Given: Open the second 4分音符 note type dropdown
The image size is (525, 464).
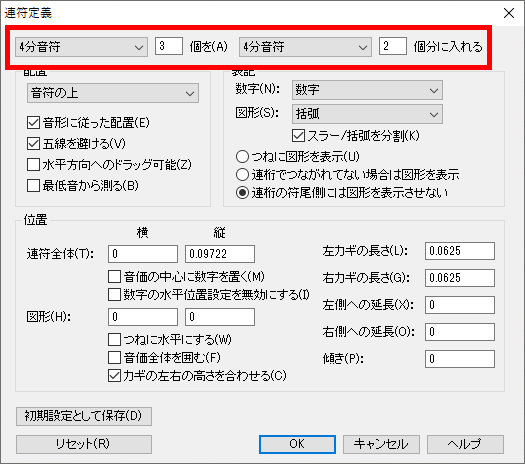Looking at the screenshot, I should 305,47.
